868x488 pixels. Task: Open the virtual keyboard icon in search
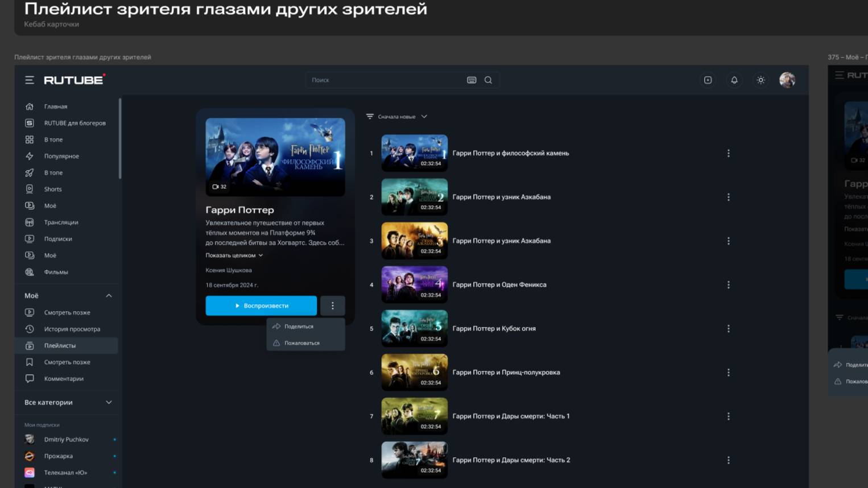pos(472,80)
